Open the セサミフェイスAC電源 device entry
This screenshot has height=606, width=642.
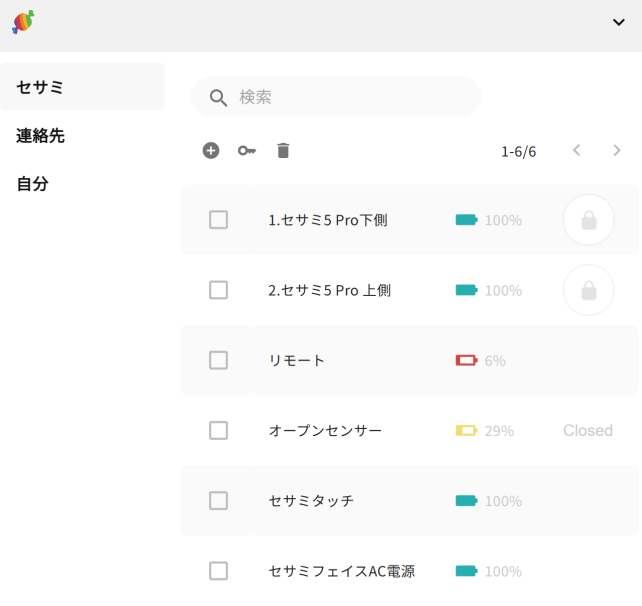click(341, 571)
